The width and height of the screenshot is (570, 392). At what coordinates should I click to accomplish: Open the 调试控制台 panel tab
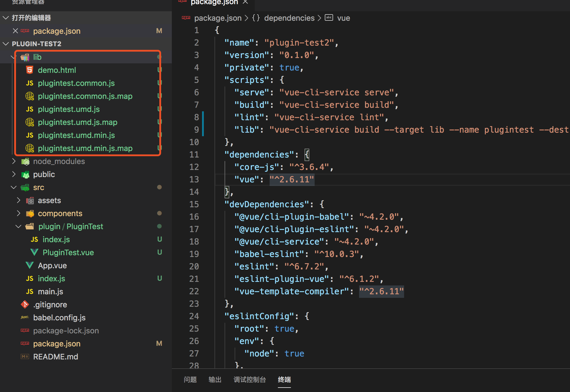tap(249, 380)
